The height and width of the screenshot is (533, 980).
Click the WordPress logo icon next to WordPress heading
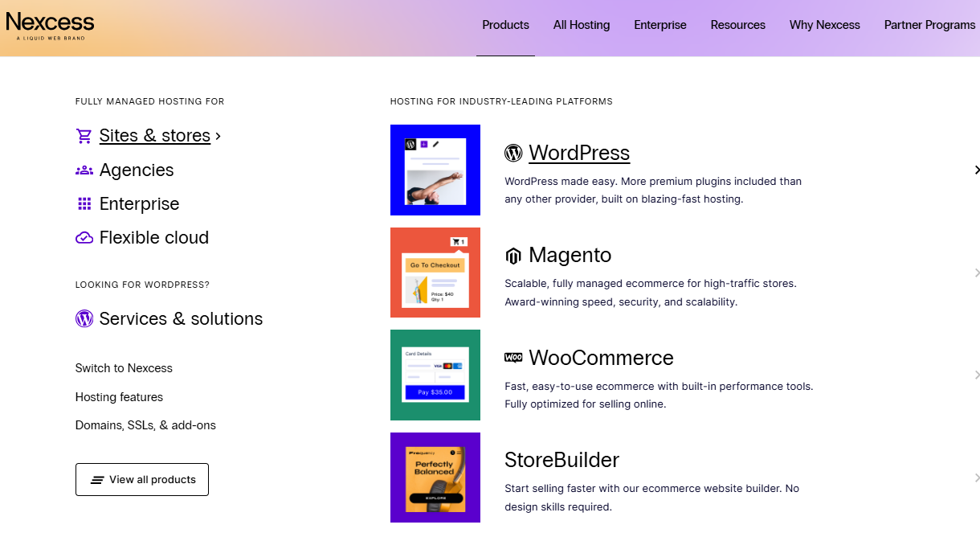513,153
